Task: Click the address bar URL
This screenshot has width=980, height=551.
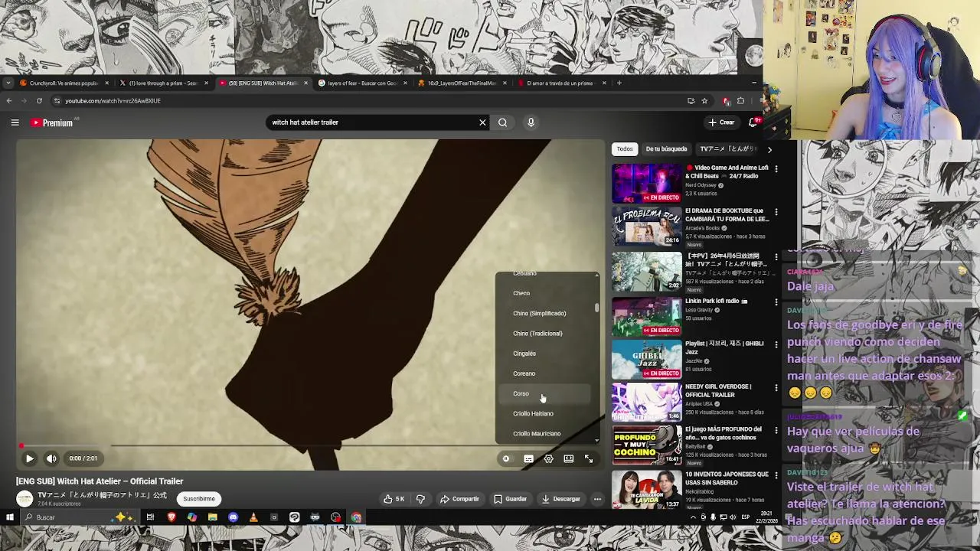Action: click(113, 101)
